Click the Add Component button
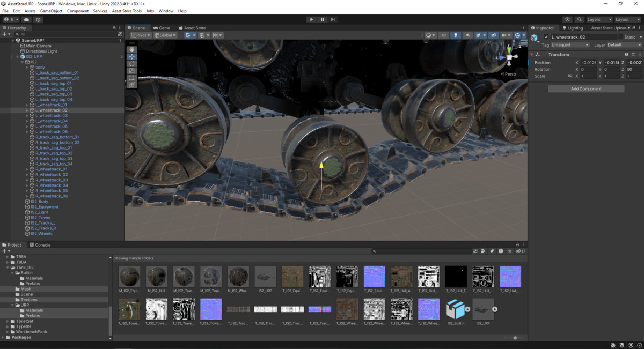The image size is (644, 349). tap(586, 89)
